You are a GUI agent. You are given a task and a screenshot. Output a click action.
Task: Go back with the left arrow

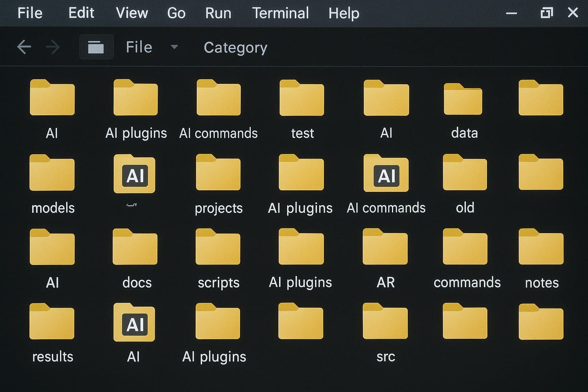point(24,47)
